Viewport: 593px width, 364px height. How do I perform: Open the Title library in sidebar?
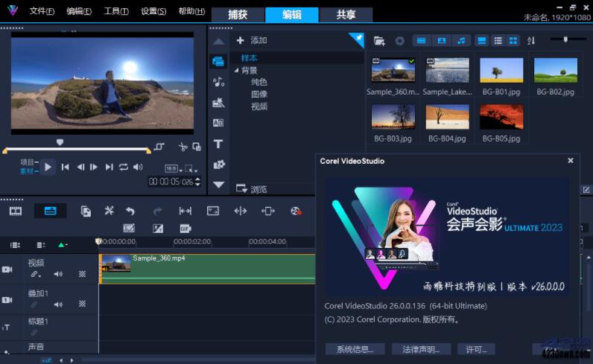(218, 144)
